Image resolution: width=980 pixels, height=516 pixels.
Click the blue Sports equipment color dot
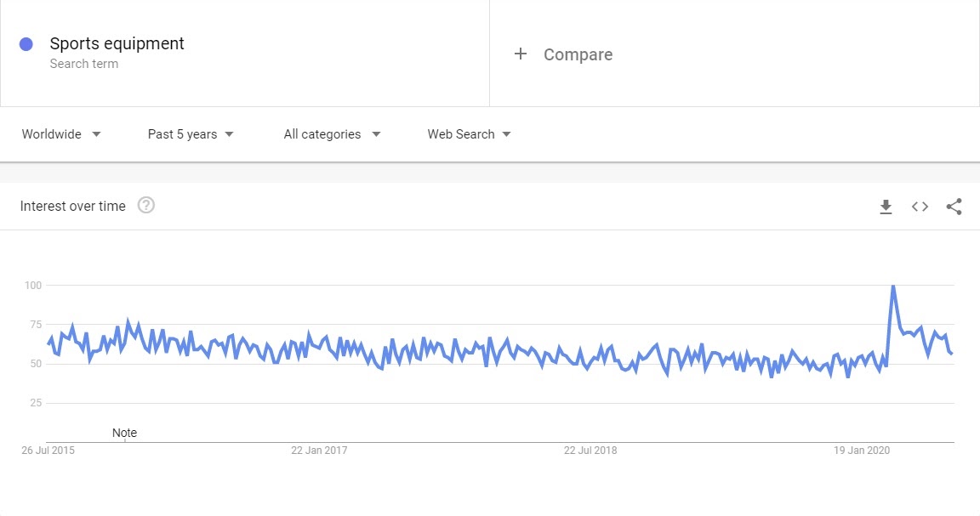click(x=26, y=44)
